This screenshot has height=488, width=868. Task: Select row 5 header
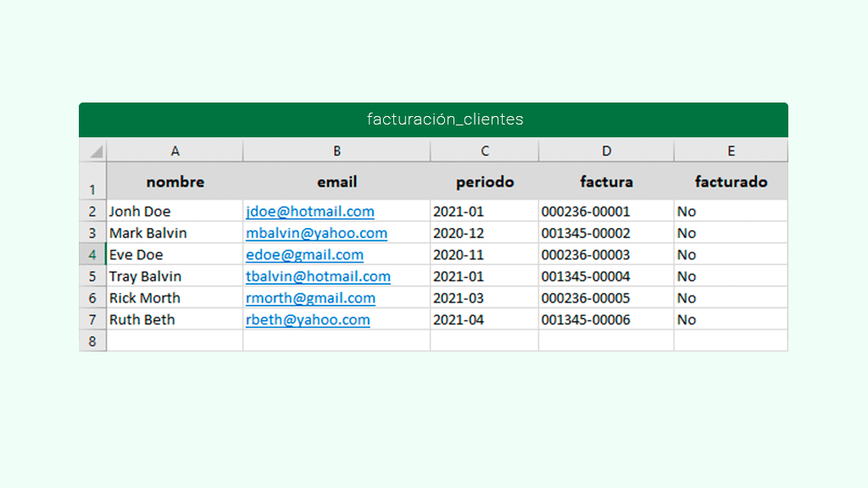pos(92,276)
